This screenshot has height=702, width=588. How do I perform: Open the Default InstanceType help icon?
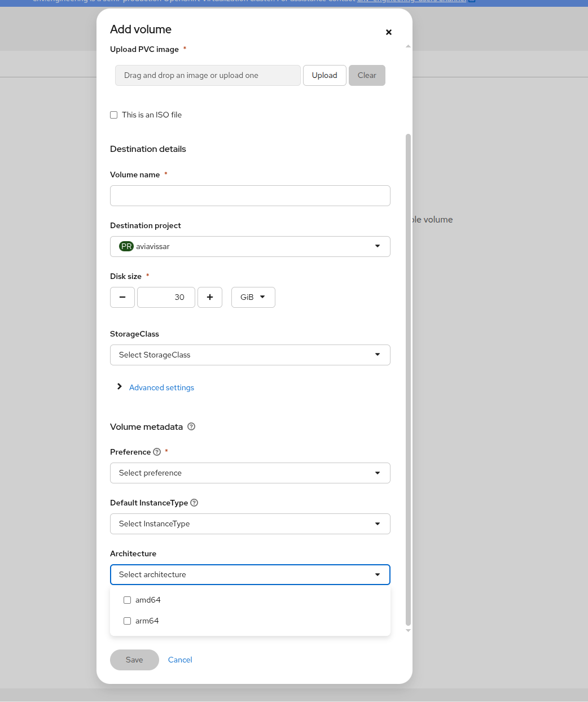tap(194, 503)
